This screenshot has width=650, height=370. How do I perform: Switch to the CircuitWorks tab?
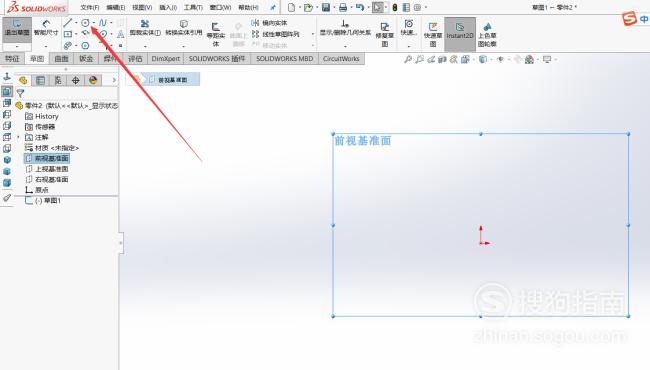click(x=341, y=59)
